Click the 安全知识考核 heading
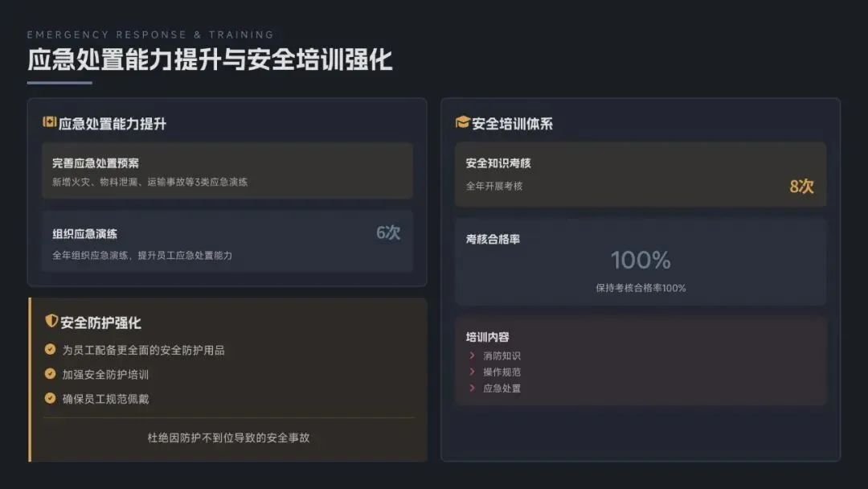868x489 pixels. (498, 162)
